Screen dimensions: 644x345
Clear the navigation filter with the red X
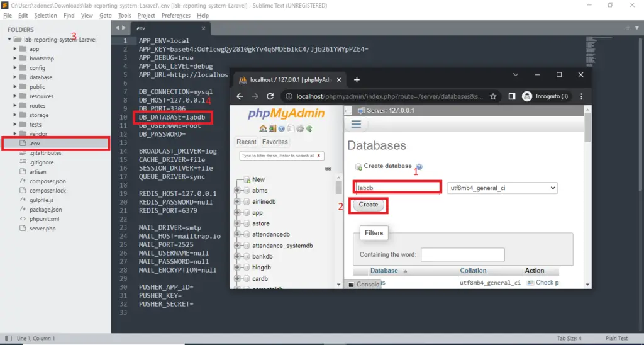tap(319, 156)
